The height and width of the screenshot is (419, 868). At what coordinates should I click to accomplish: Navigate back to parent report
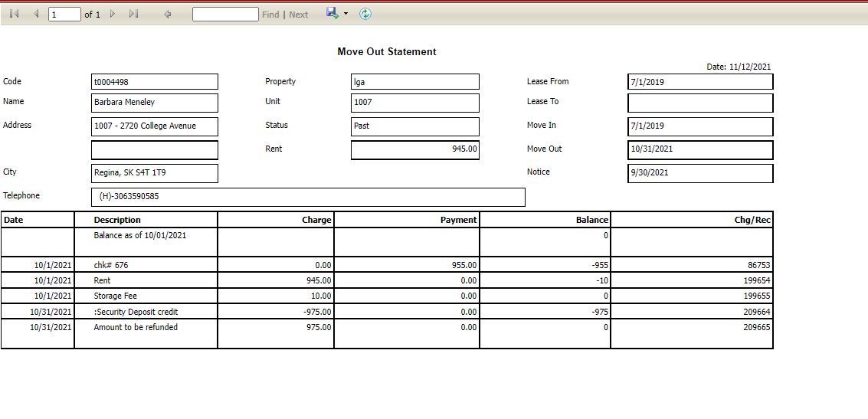point(167,15)
